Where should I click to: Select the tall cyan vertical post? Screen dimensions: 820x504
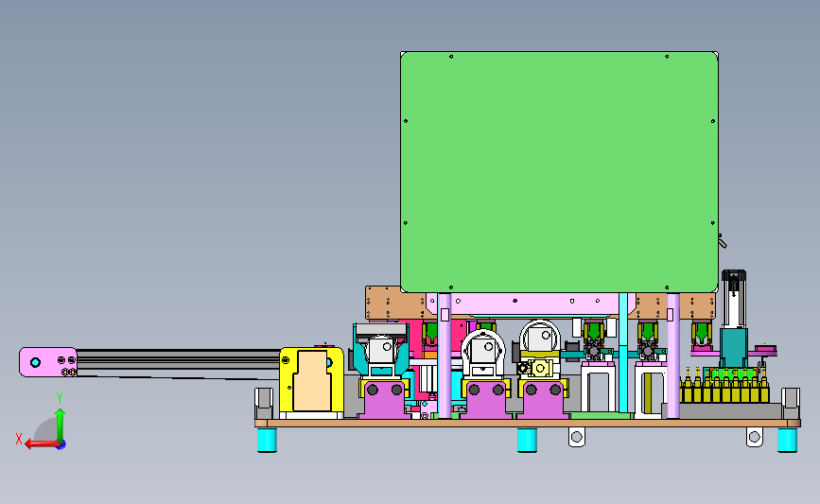[x=623, y=353]
